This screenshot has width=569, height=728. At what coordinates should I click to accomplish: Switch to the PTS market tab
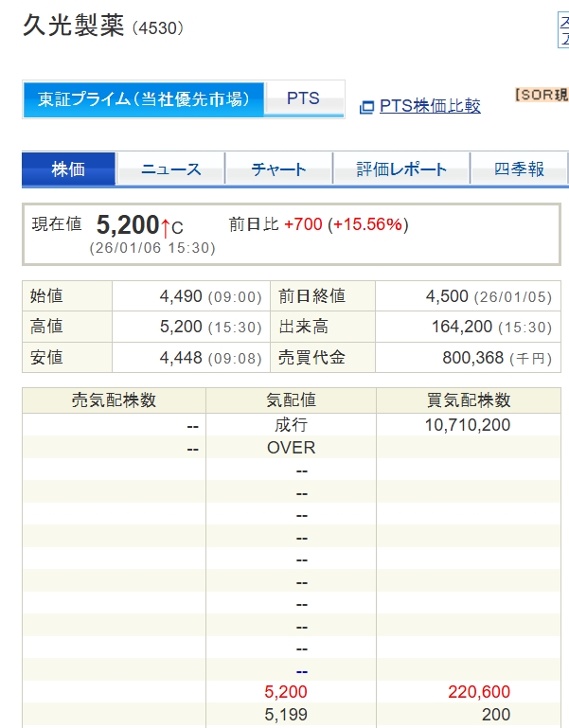(303, 99)
